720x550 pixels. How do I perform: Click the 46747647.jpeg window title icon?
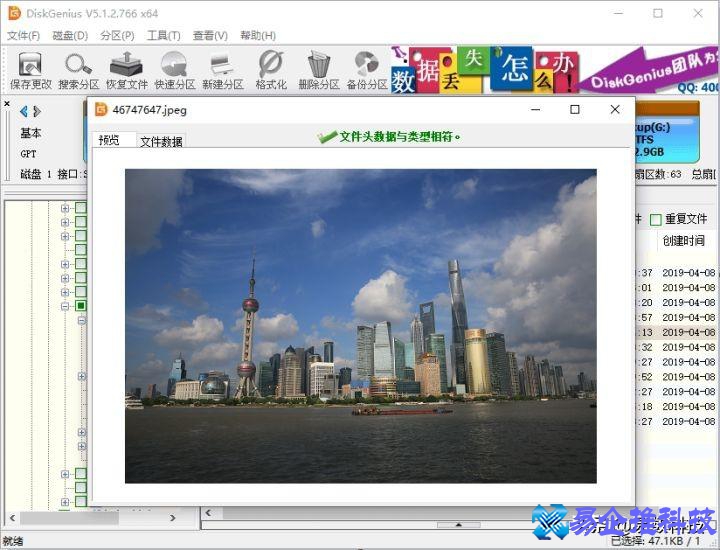coord(101,110)
